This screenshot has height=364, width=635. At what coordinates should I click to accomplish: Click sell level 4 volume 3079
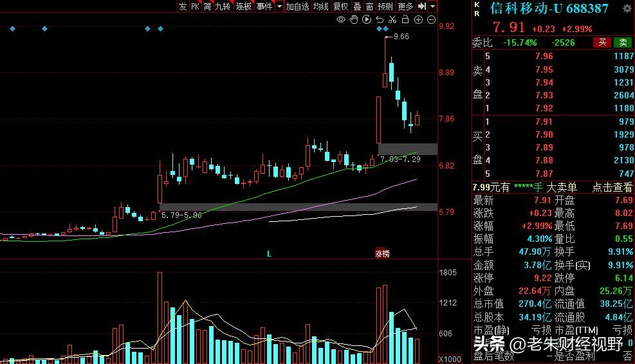pos(623,69)
